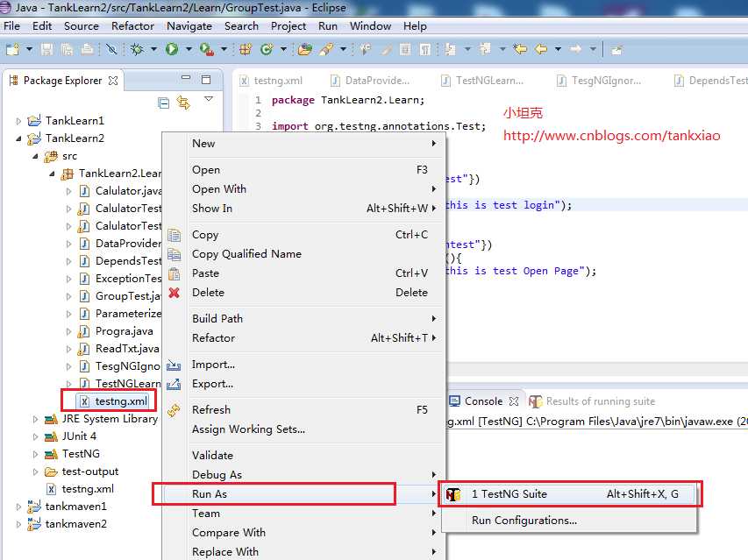
Task: Open the Window menu
Action: (370, 26)
